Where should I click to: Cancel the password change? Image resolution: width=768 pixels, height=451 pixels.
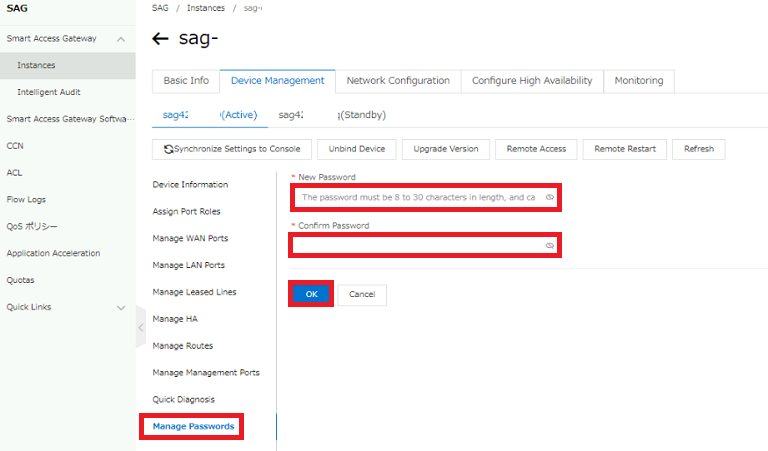(361, 295)
